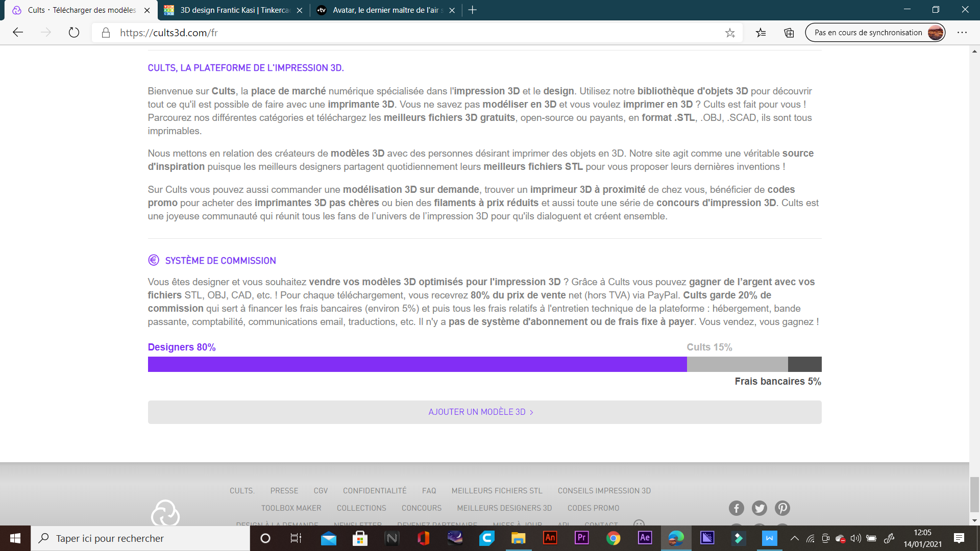Click the Pinterest icon in footer
The width and height of the screenshot is (980, 551).
pos(782,508)
